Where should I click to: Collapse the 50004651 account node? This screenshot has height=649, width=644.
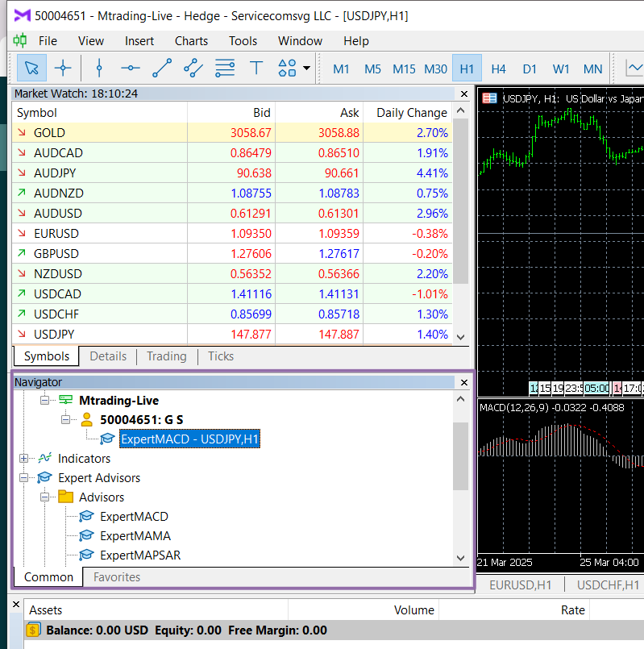65,420
